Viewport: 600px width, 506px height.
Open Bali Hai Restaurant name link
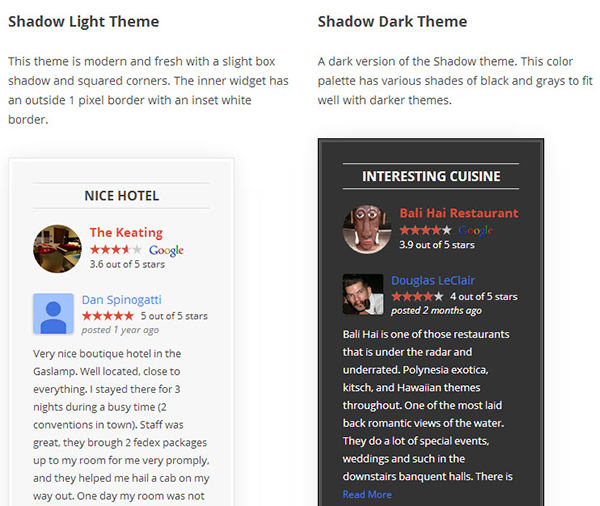[x=459, y=213]
